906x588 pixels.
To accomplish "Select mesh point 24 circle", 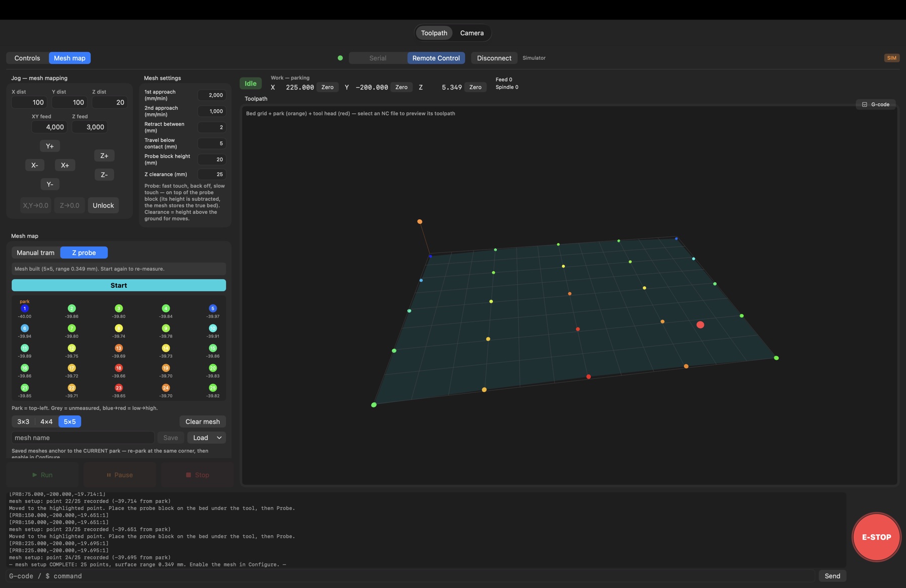I will pyautogui.click(x=166, y=388).
